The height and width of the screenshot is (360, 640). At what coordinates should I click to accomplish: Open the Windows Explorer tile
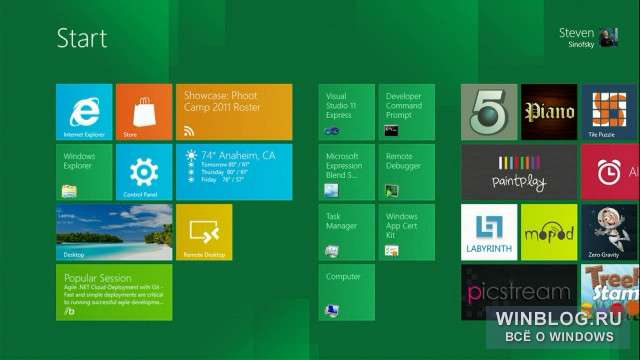pyautogui.click(x=84, y=172)
